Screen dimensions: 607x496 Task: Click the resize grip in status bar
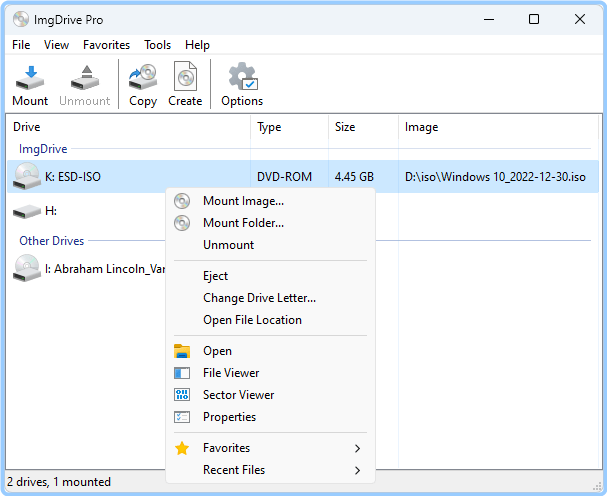pyautogui.click(x=598, y=486)
